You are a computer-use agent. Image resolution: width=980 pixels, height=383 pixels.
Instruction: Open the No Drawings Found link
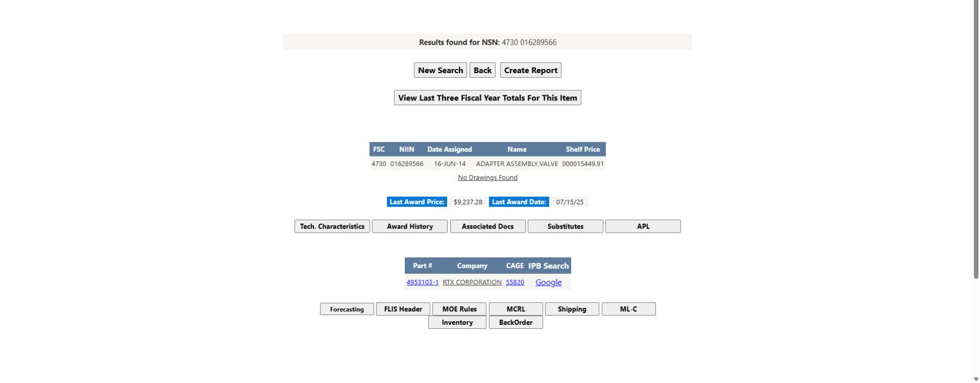[x=488, y=178]
